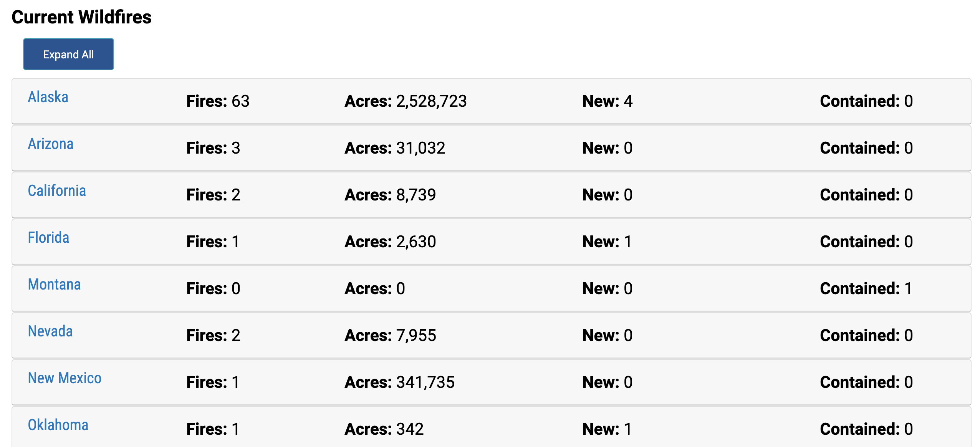Open the Nevada state link

click(50, 331)
